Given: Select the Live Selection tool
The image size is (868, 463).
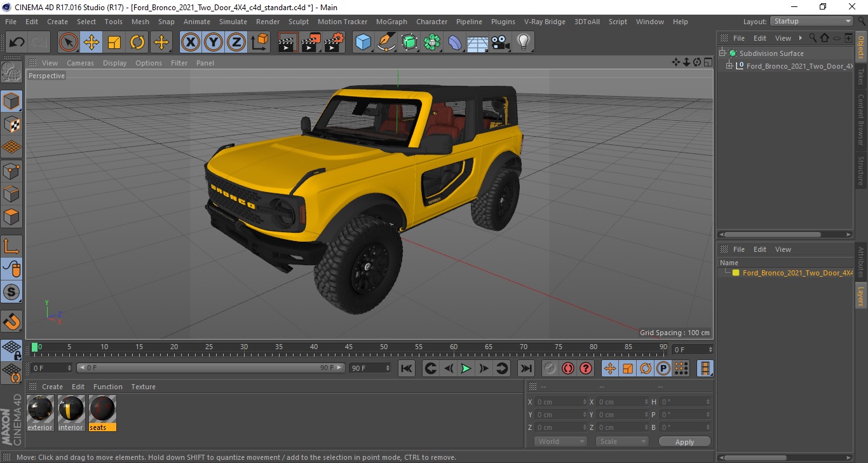Looking at the screenshot, I should click(x=69, y=43).
